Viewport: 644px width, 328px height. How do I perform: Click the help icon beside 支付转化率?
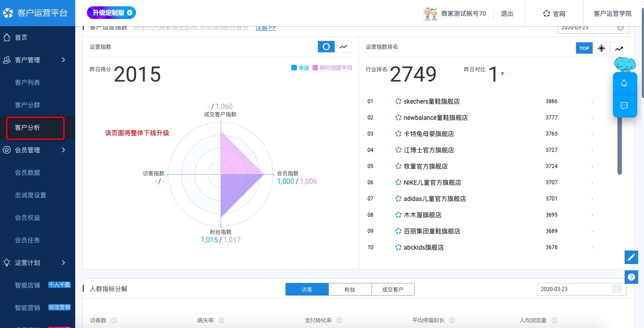click(340, 320)
